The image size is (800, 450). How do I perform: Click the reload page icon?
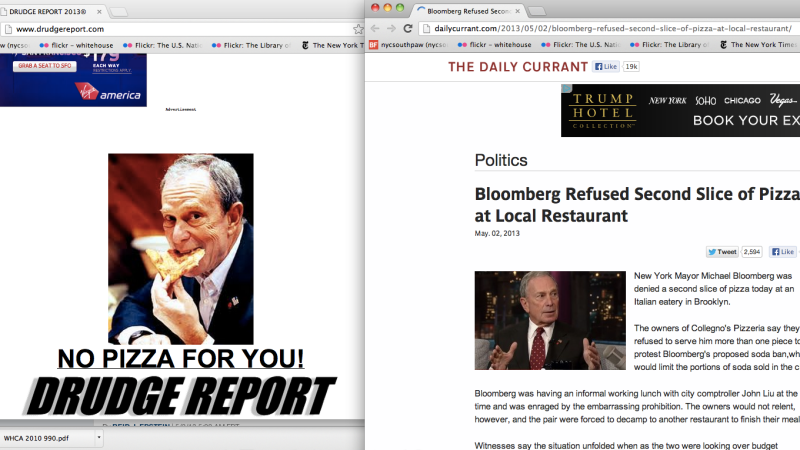pos(408,29)
